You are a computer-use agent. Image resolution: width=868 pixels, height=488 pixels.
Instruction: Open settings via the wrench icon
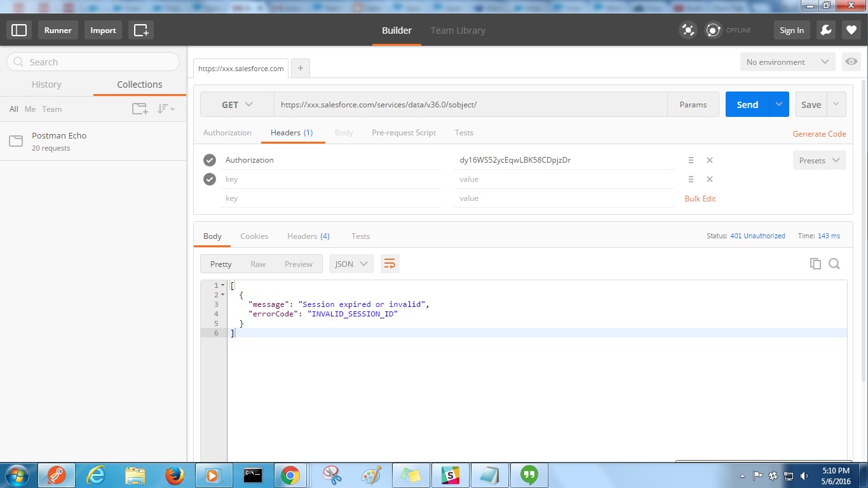[825, 30]
